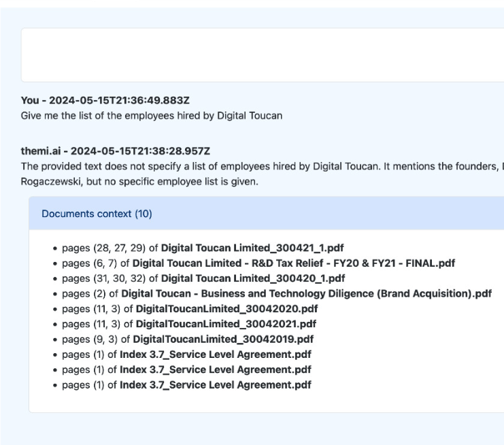
Task: Open the first Index 3.7_Service Level Agreement.pdf entry
Action: click(x=216, y=355)
